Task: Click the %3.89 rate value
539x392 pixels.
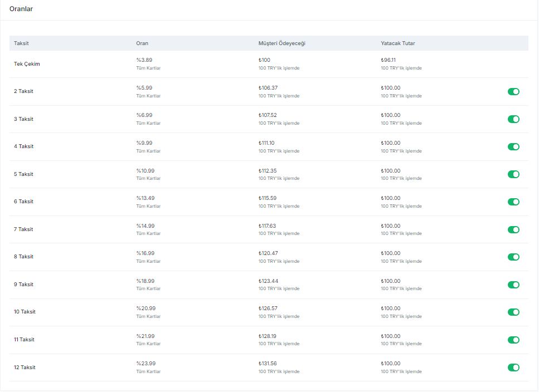Action: (x=144, y=60)
